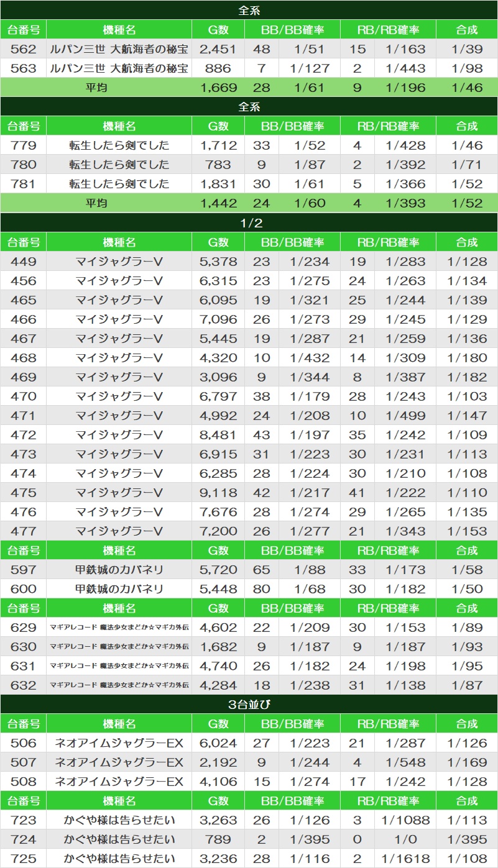The image size is (498, 868).
Task: Click average G count 1,669
Action: [218, 88]
